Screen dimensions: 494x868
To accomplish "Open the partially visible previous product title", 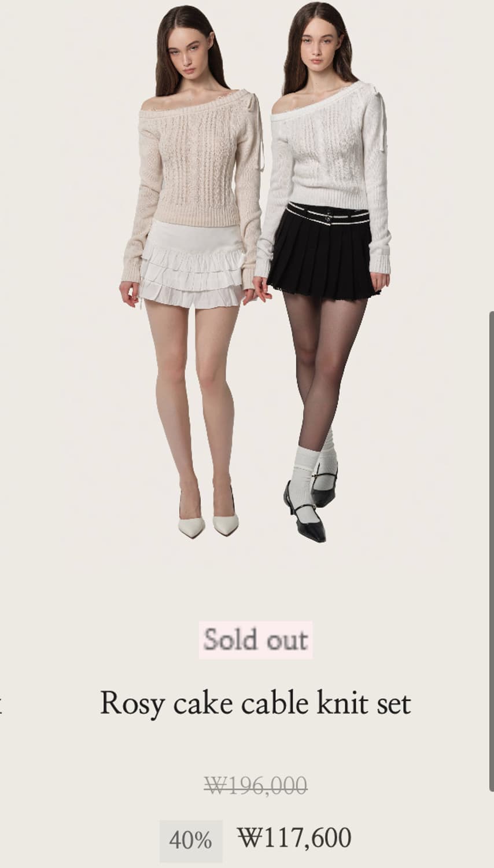I will 1,704.
